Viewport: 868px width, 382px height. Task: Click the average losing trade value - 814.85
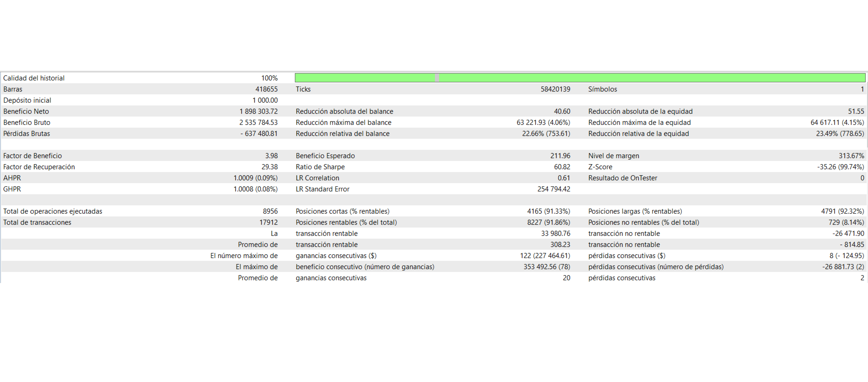[852, 245]
